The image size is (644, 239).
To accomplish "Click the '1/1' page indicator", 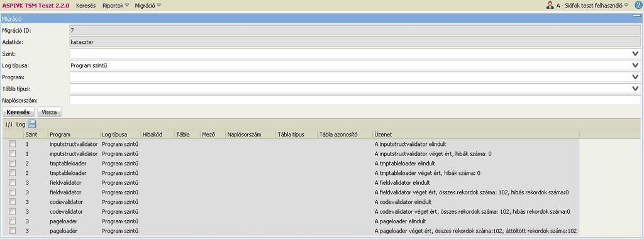I will (9, 125).
